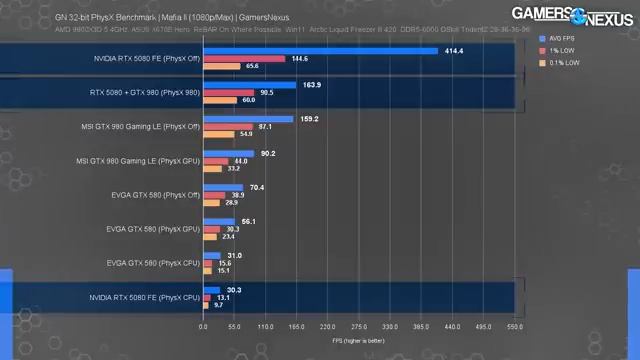The height and width of the screenshot is (360, 640).
Task: Click the blue 163.9 bar for RTX 5080 + GTX 980
Action: click(x=250, y=85)
